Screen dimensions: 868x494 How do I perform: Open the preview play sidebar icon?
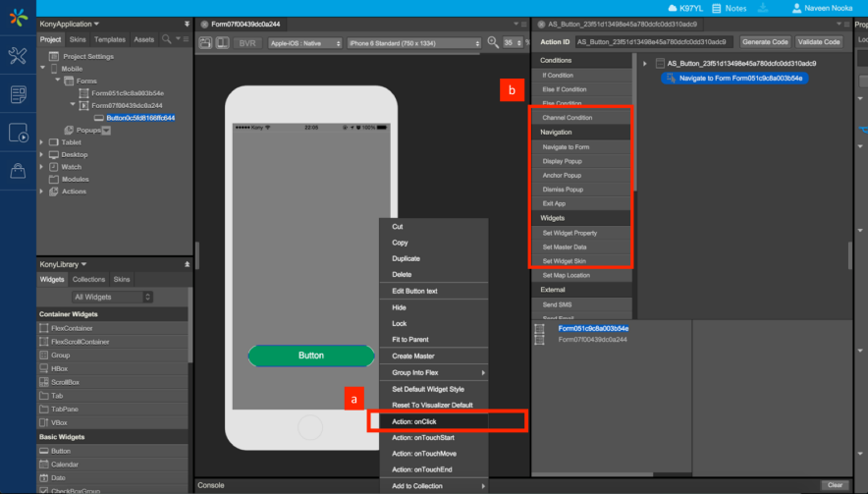coord(18,133)
